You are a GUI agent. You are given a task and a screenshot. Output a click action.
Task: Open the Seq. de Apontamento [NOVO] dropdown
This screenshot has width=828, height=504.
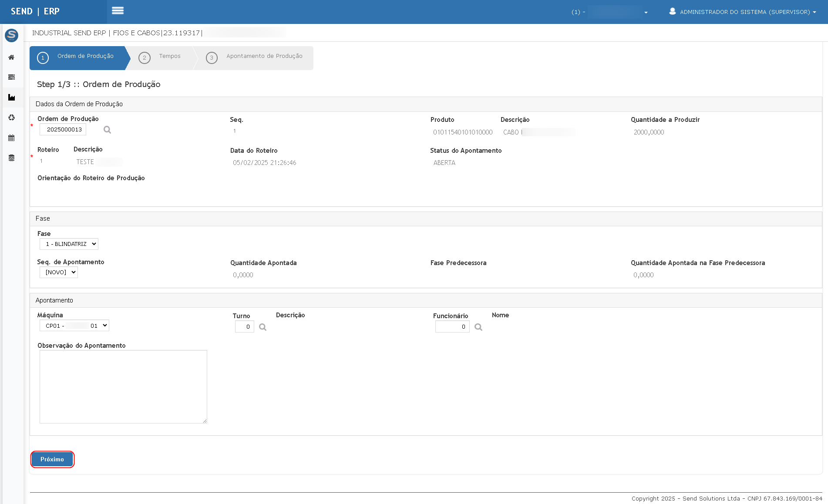pos(59,272)
